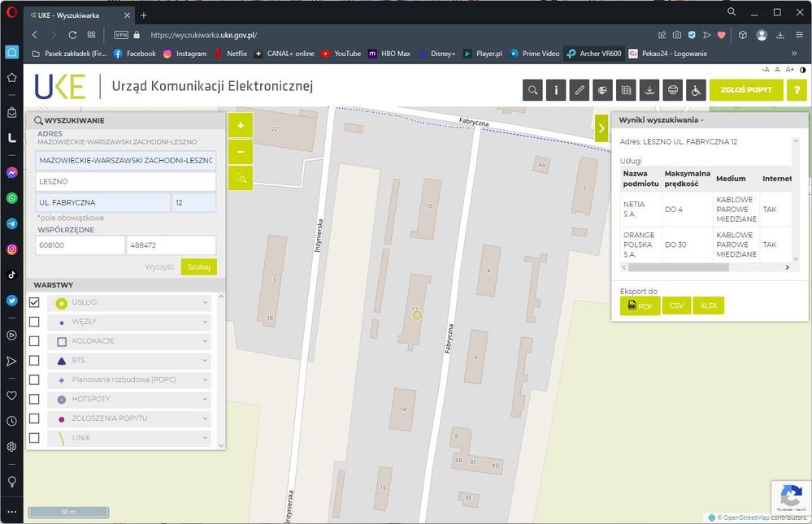Click the information (i) tool icon
812x524 pixels.
(556, 90)
